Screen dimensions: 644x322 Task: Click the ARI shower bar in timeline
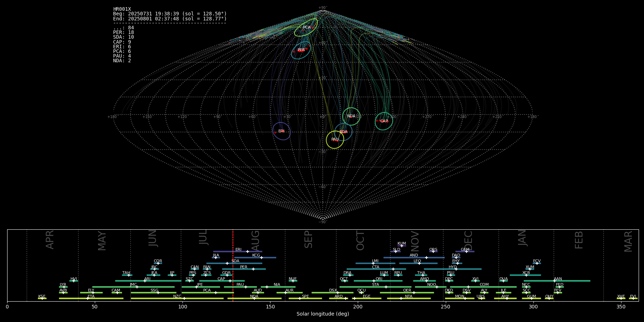pyautogui.click(x=148, y=281)
